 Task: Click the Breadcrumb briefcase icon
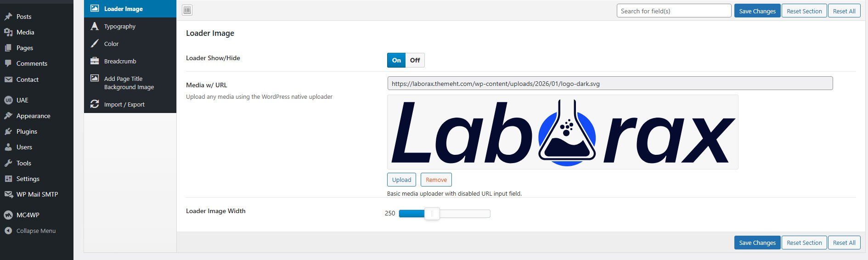point(95,61)
